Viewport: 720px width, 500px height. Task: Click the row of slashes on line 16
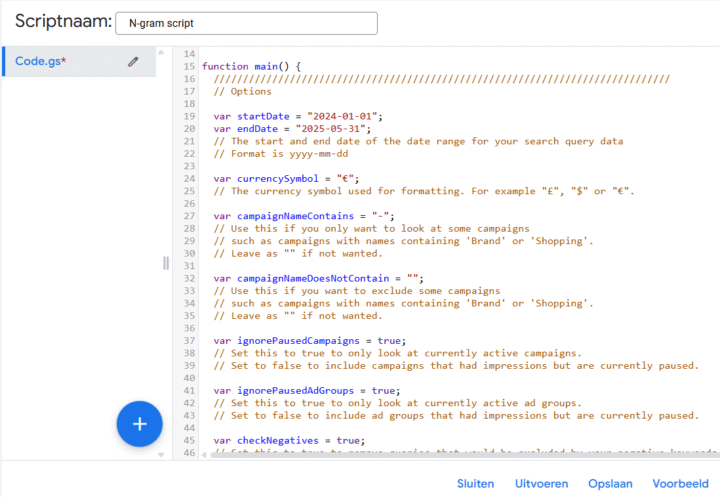point(442,79)
